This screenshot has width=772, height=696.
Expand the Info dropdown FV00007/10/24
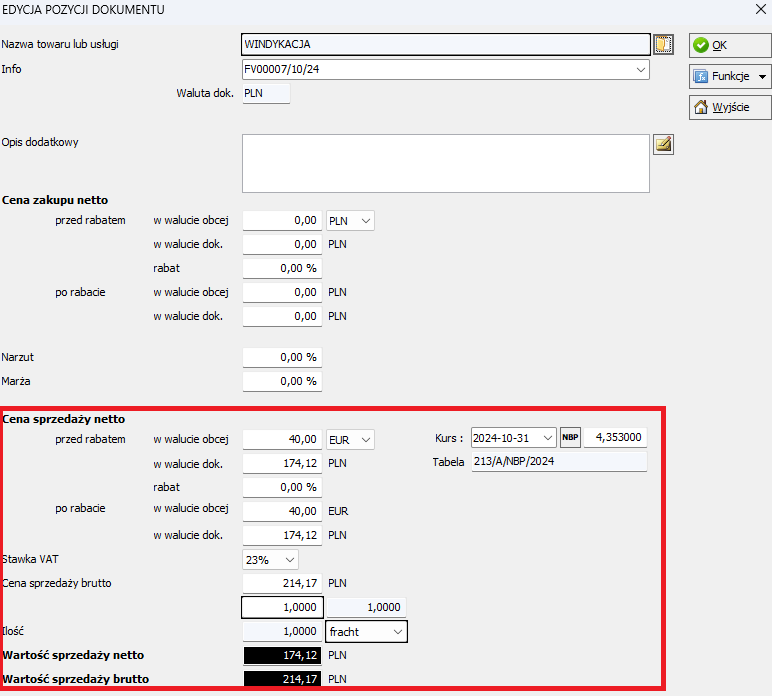639,70
